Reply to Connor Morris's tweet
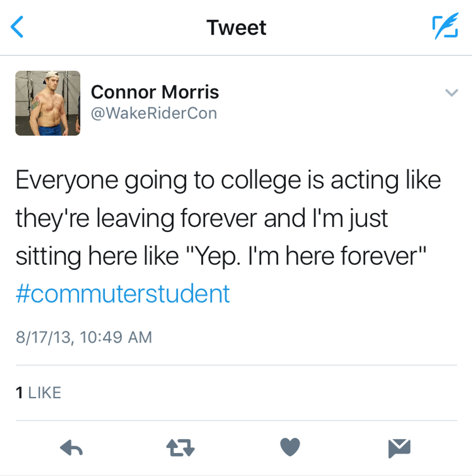This screenshot has height=476, width=472. (x=71, y=449)
